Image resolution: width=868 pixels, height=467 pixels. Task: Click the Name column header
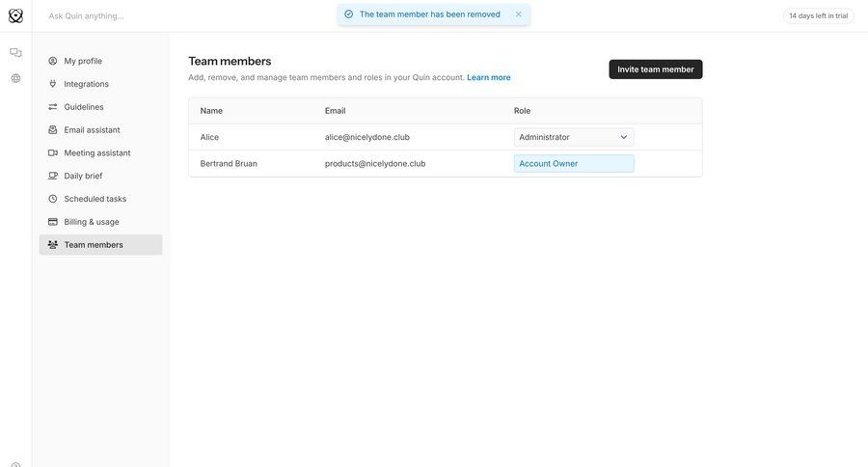(x=211, y=111)
